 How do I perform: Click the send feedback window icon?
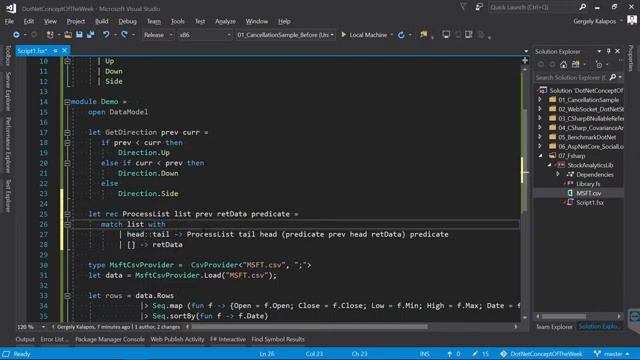pos(478,7)
